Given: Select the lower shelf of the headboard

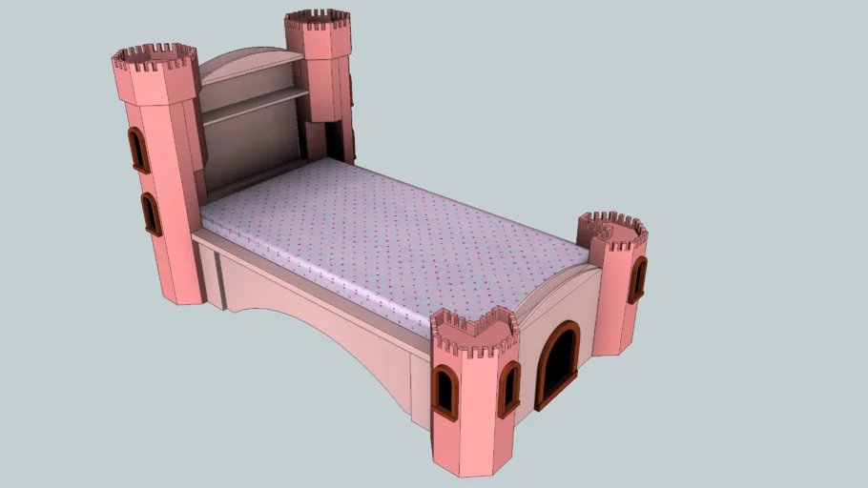Looking at the screenshot, I should (x=257, y=106).
